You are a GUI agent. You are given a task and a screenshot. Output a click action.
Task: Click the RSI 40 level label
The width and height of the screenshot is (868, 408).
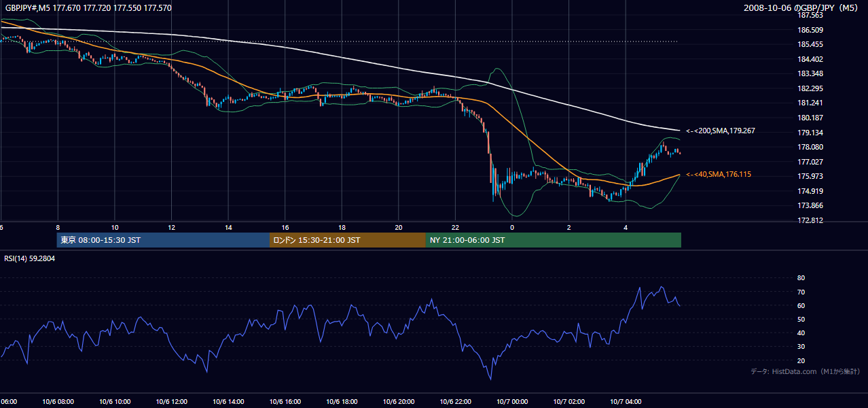tap(801, 333)
